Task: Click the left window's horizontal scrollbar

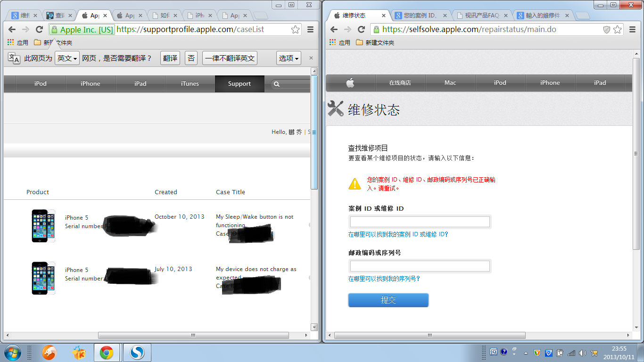Action: (x=193, y=335)
